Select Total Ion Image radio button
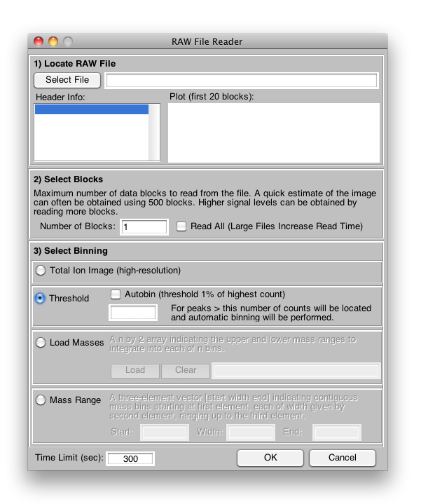 point(41,271)
